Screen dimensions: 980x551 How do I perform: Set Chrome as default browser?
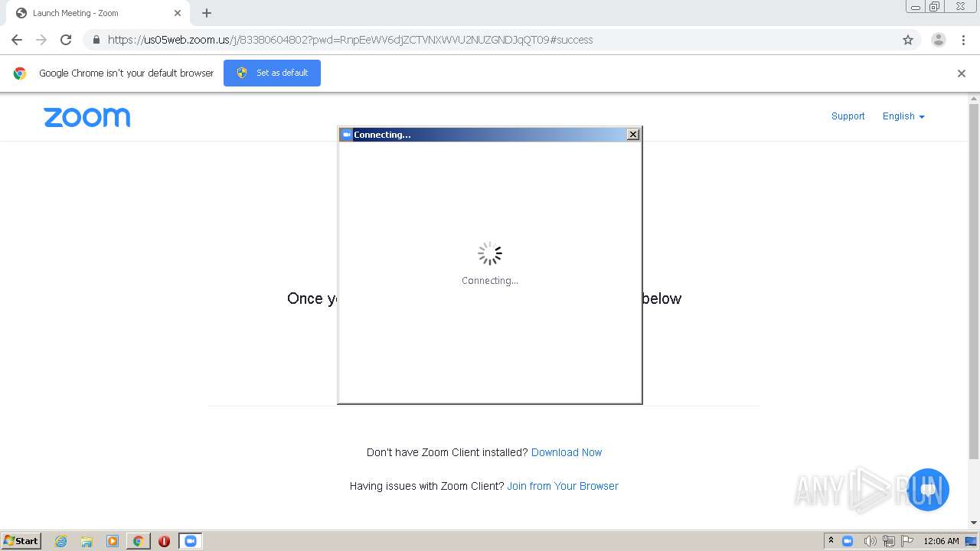click(x=272, y=73)
